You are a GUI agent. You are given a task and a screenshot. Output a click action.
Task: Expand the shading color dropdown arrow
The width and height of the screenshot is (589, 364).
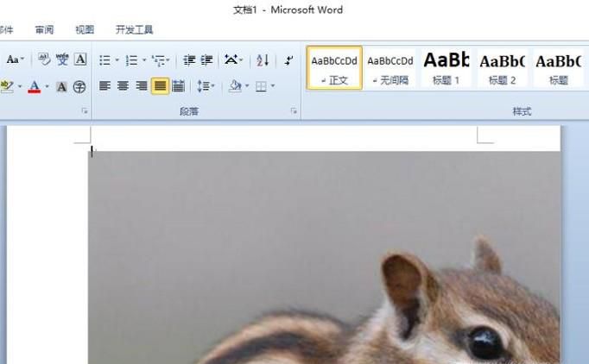point(247,86)
